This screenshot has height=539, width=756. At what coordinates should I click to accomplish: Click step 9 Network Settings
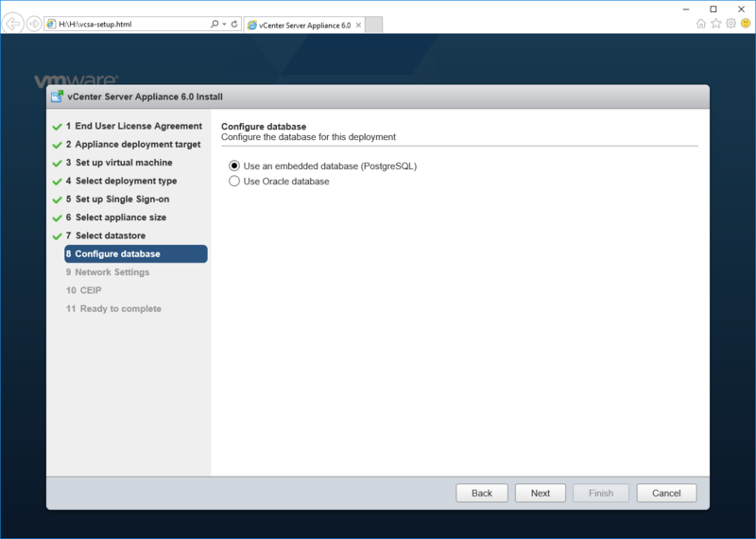(108, 272)
